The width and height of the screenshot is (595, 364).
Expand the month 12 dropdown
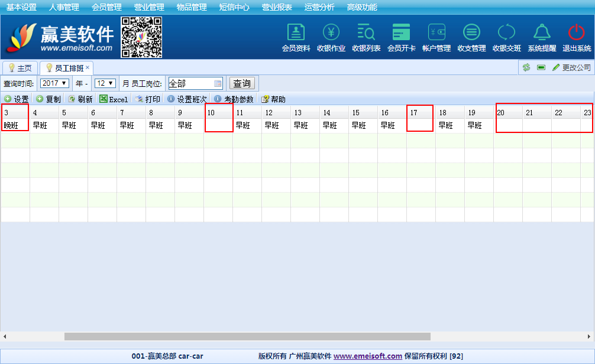coord(105,83)
